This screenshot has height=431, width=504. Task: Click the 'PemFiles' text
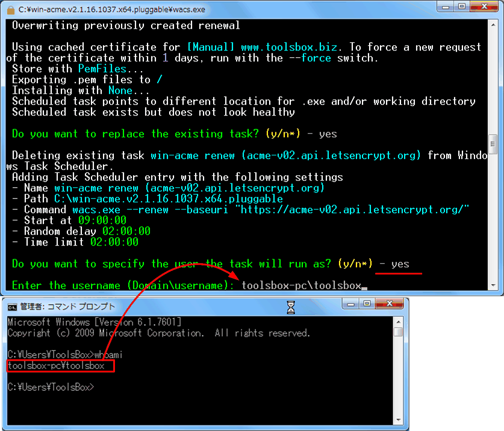click(102, 69)
